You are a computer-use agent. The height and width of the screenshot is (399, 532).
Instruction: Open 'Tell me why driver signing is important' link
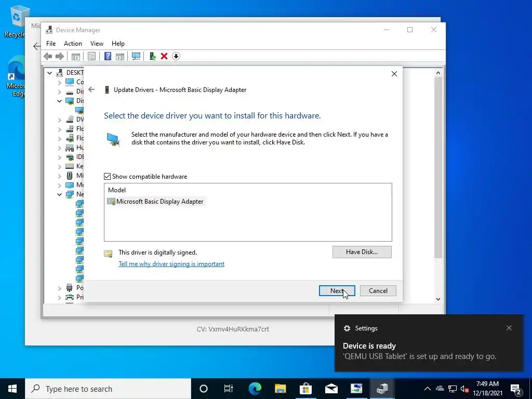click(x=171, y=263)
